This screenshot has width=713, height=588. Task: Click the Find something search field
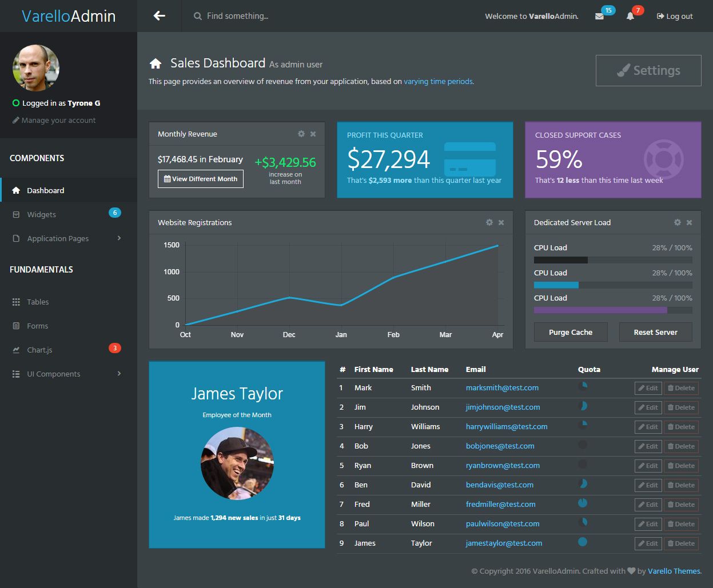pyautogui.click(x=237, y=16)
